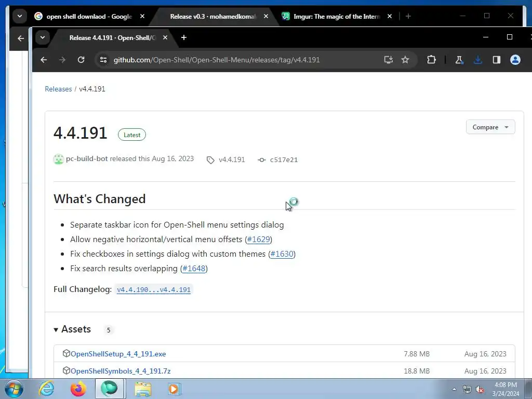Show downloads from toolbar download icon
The width and height of the screenshot is (532, 399).
[x=478, y=60]
